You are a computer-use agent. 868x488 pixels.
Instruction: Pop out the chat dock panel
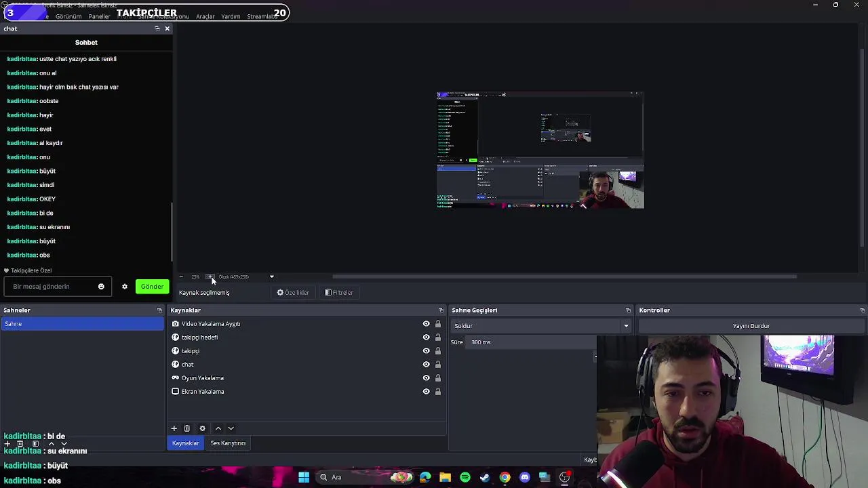tap(157, 28)
